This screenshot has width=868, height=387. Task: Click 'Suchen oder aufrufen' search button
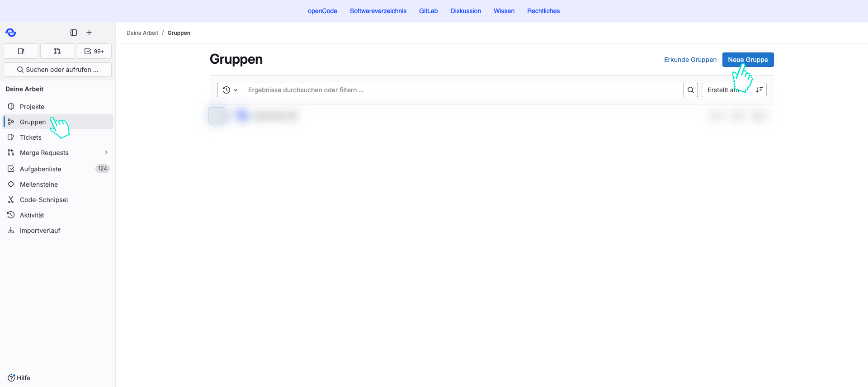pyautogui.click(x=57, y=70)
